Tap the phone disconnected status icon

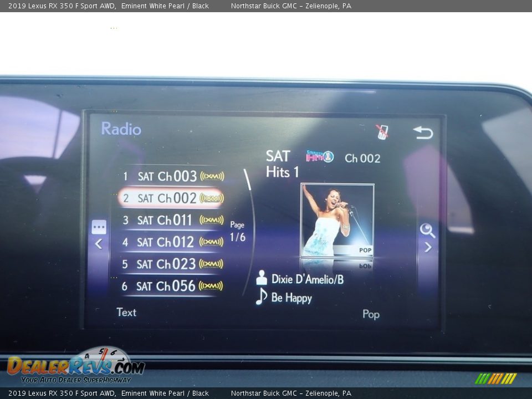(x=382, y=132)
